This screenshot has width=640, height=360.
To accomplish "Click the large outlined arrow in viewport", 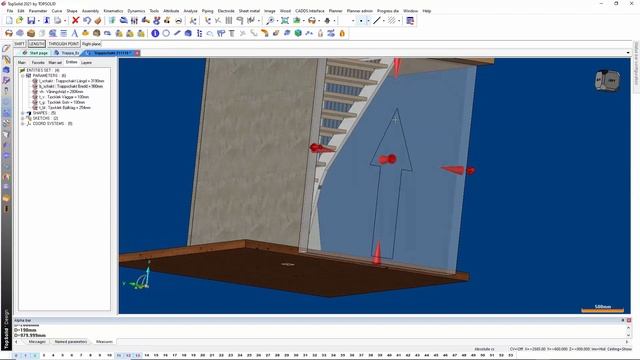I will (x=391, y=184).
